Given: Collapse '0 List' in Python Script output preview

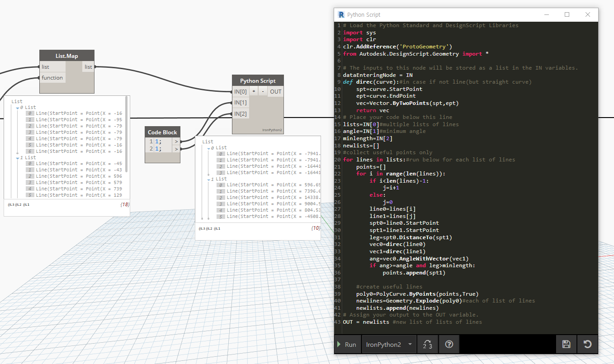Looking at the screenshot, I should point(208,148).
